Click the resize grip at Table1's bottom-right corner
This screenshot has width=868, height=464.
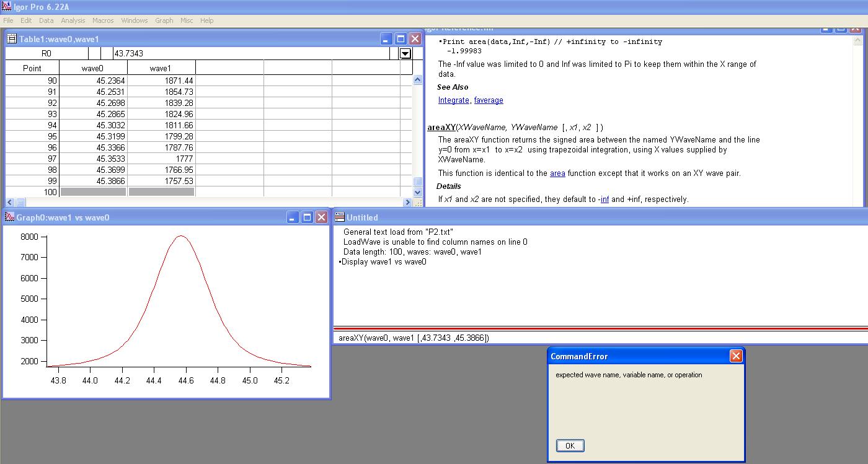click(418, 201)
